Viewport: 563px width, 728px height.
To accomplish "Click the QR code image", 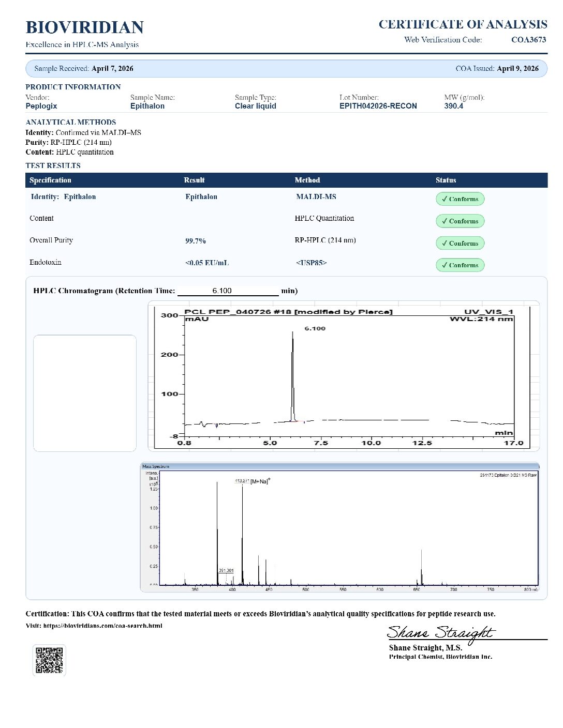I will point(49,660).
